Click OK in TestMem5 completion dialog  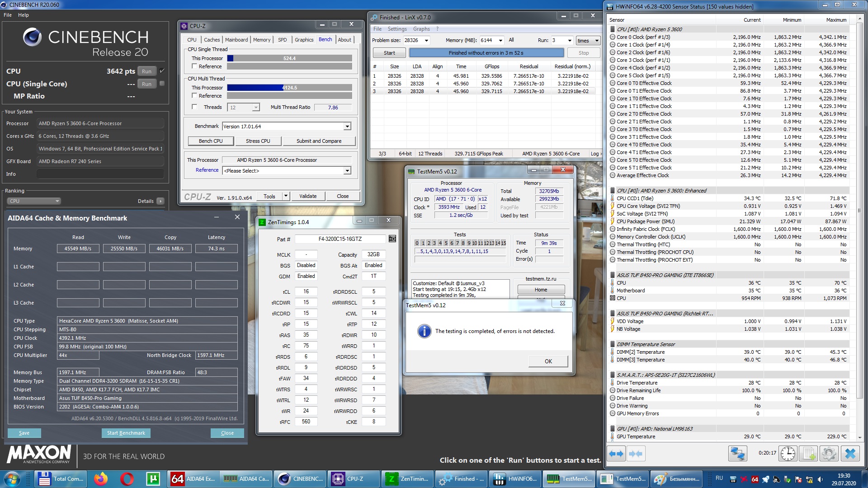pyautogui.click(x=548, y=361)
